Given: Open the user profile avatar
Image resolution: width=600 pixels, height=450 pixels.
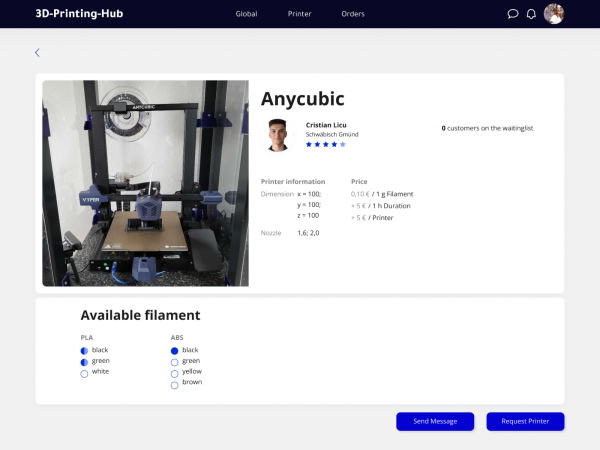Looking at the screenshot, I should coord(554,14).
